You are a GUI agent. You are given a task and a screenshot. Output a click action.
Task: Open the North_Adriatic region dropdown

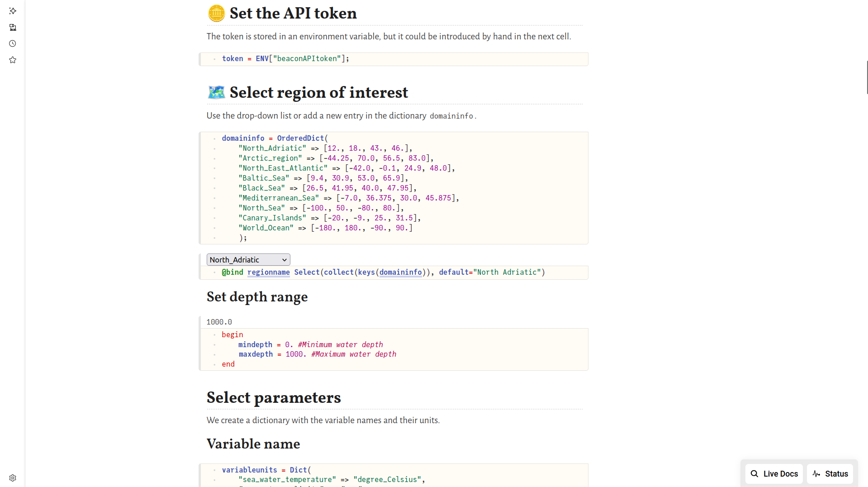coord(248,260)
